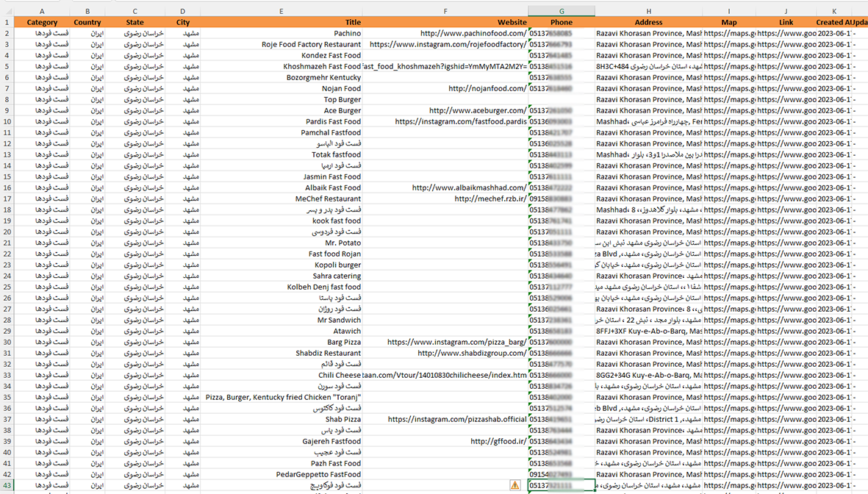
Task: Click the "Shabdiz Restaurant" title cell
Action: 281,353
